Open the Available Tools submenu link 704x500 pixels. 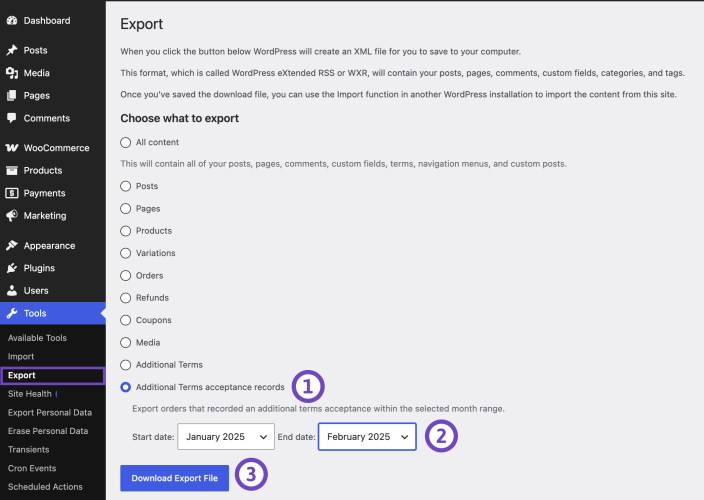37,338
